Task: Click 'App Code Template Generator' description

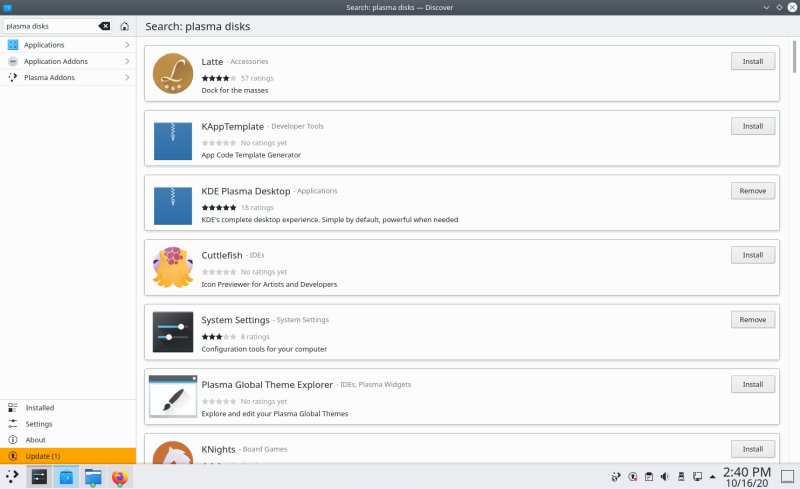Action: click(x=251, y=155)
